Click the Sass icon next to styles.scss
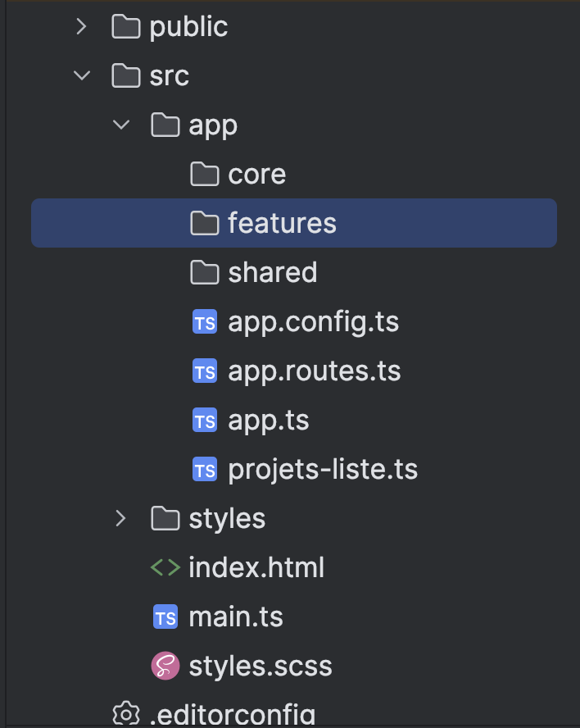 (165, 666)
